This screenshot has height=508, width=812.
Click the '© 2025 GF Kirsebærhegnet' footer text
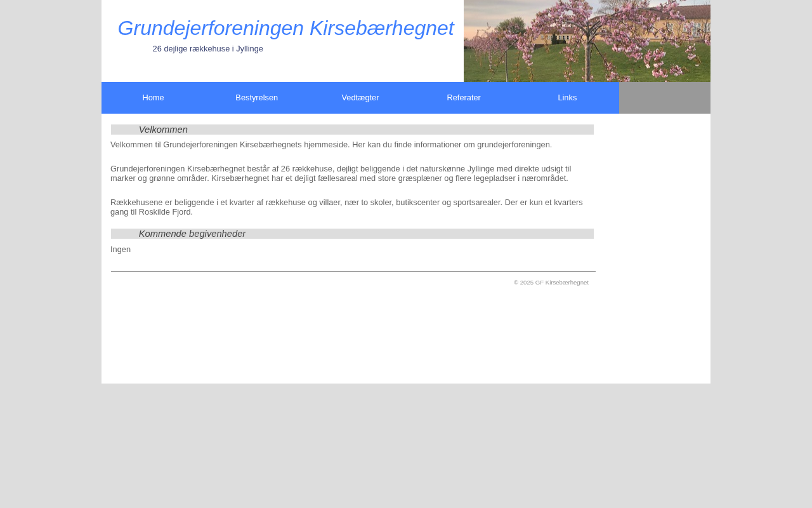(x=551, y=283)
